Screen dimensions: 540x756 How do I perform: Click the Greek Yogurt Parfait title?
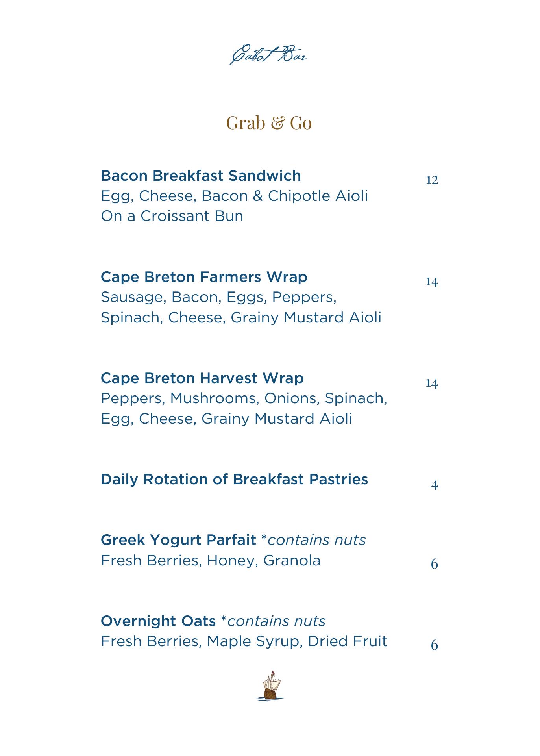(x=178, y=540)
